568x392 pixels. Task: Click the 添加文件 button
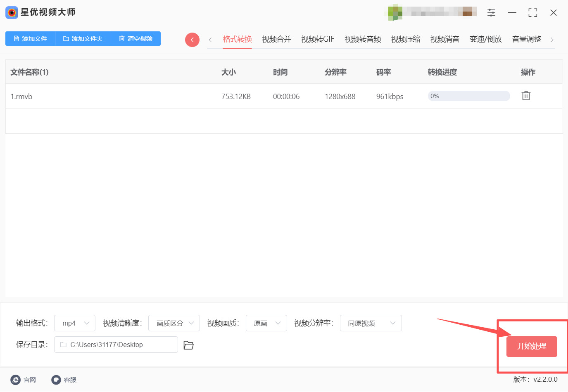[30, 38]
